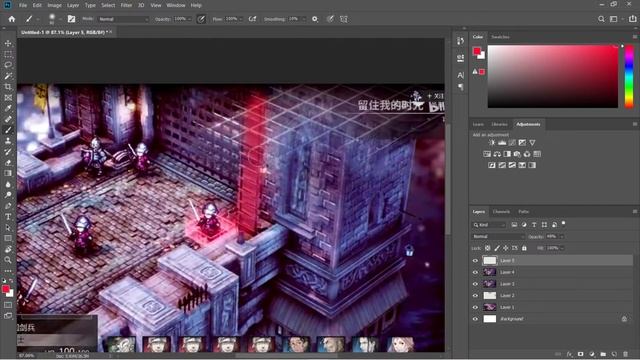Select the Brush tool in toolbox

[8, 130]
